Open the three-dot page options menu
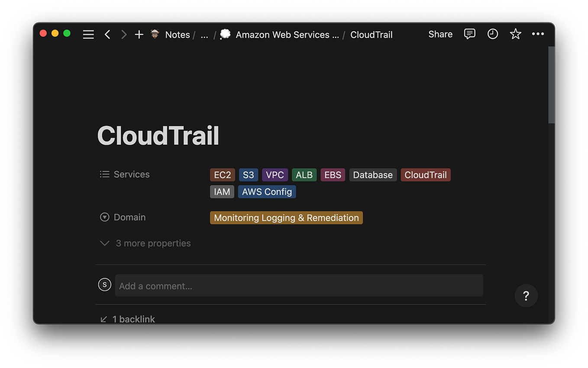 coord(538,34)
